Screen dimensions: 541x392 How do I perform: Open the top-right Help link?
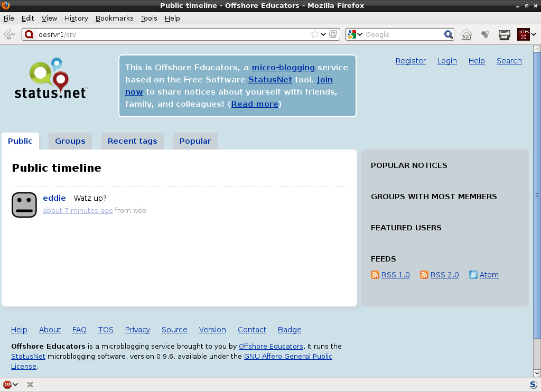477,61
